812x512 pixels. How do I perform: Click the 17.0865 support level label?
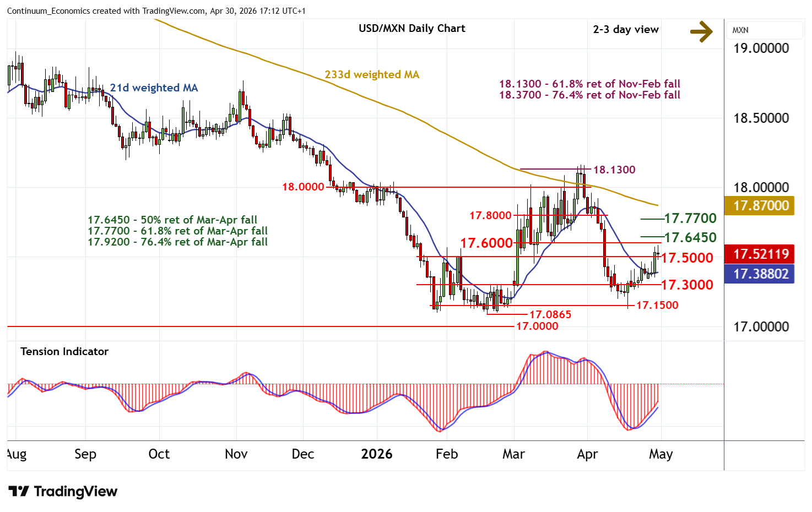(x=550, y=314)
